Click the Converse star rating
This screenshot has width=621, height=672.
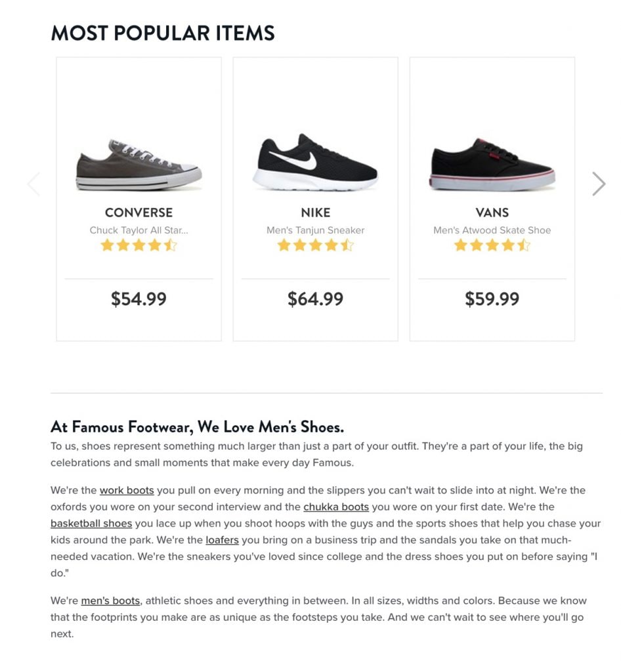coord(139,246)
